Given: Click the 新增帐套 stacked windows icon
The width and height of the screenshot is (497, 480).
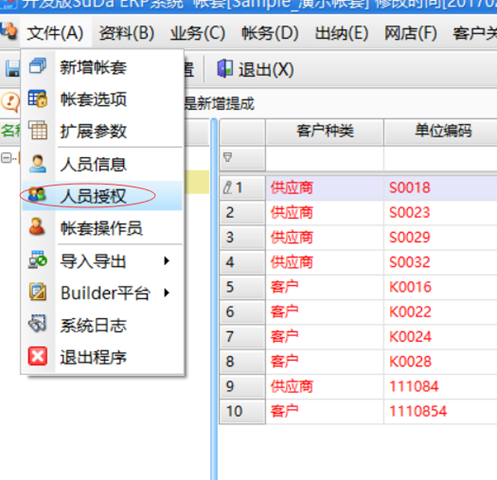Looking at the screenshot, I should coord(37,66).
